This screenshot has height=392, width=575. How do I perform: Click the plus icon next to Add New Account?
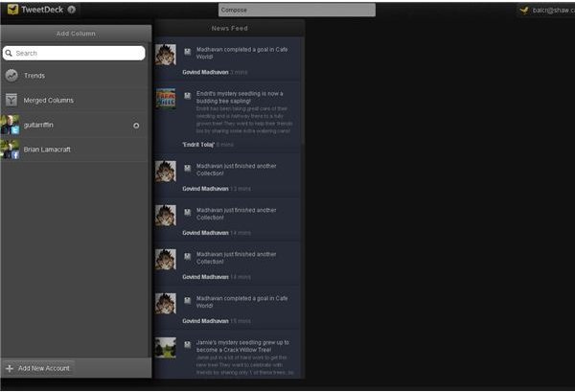tap(10, 368)
